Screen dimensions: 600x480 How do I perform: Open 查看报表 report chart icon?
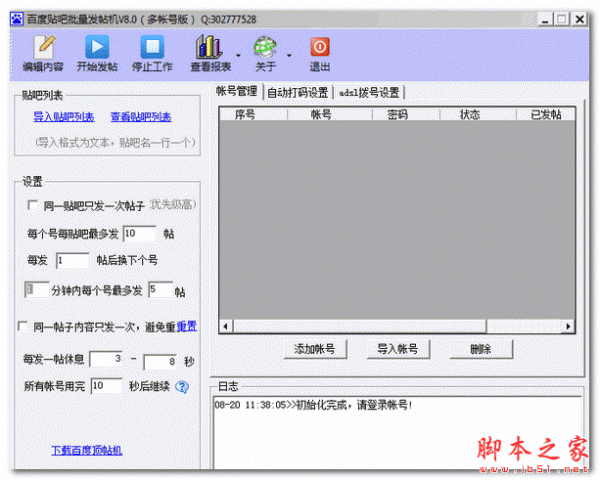point(210,53)
